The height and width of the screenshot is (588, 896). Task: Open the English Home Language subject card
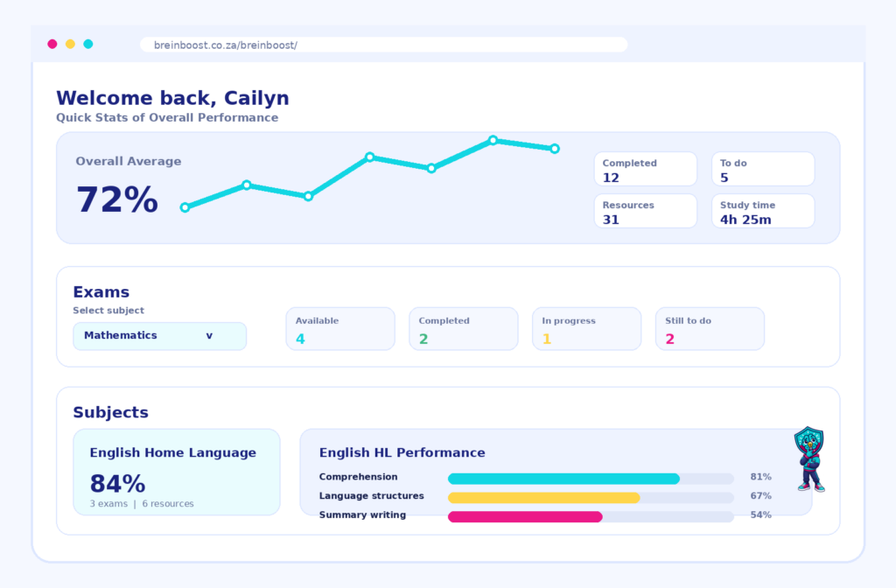(x=177, y=472)
